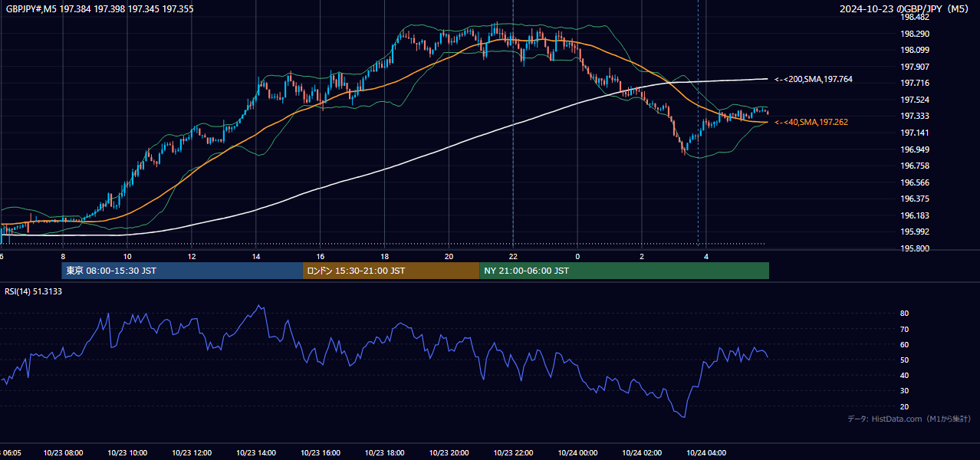Select the 40 SMA label reading 197.262

pos(811,122)
